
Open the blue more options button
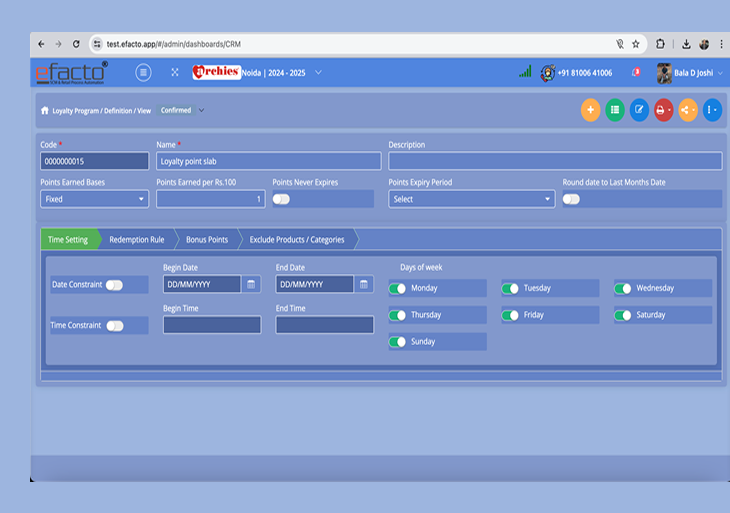pyautogui.click(x=712, y=110)
